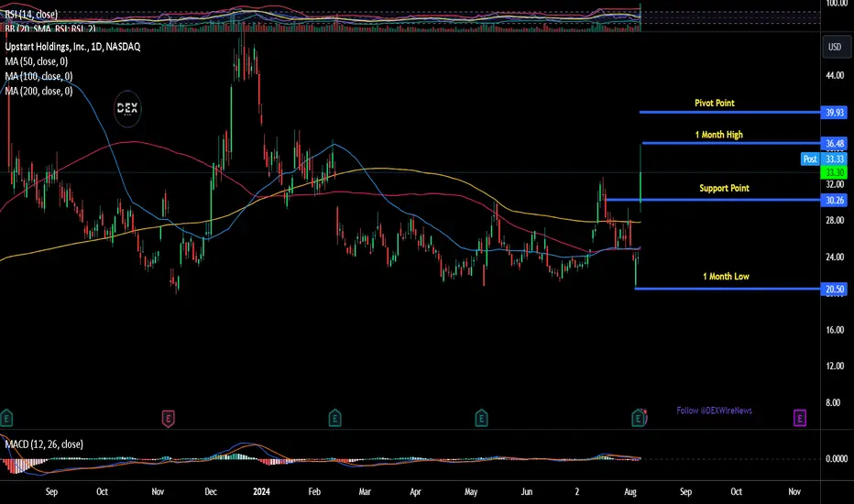Screen dimensions: 854x504
Task: Click the 2024 time axis label
Action: [x=261, y=491]
